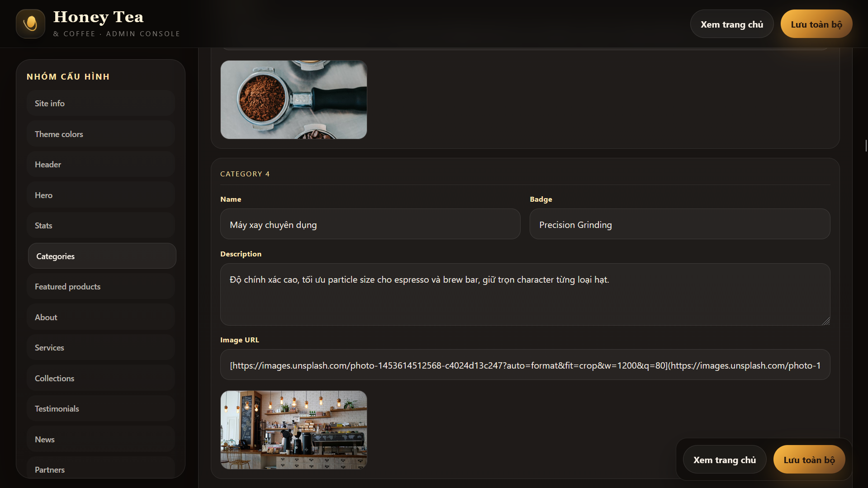Click Xem trang chủ in the header
The image size is (868, 488).
click(x=731, y=24)
